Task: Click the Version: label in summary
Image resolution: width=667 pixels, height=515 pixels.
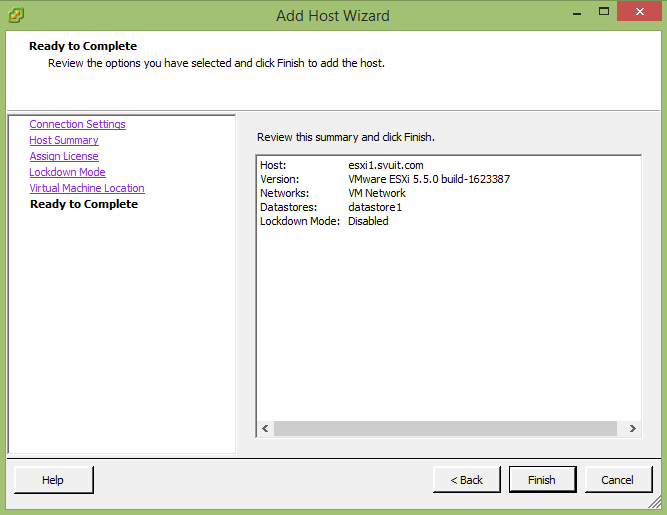Action: 279,179
